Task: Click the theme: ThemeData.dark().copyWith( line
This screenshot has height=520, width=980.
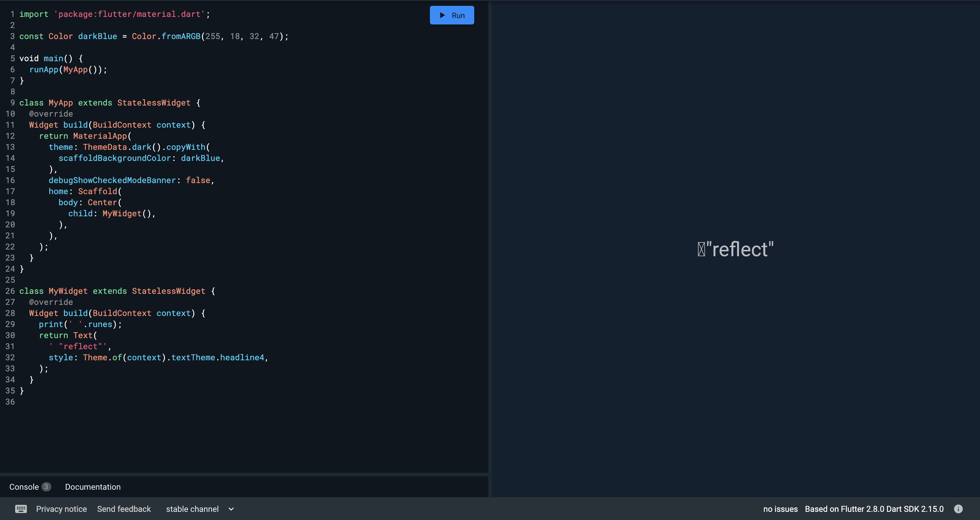Action: click(129, 147)
